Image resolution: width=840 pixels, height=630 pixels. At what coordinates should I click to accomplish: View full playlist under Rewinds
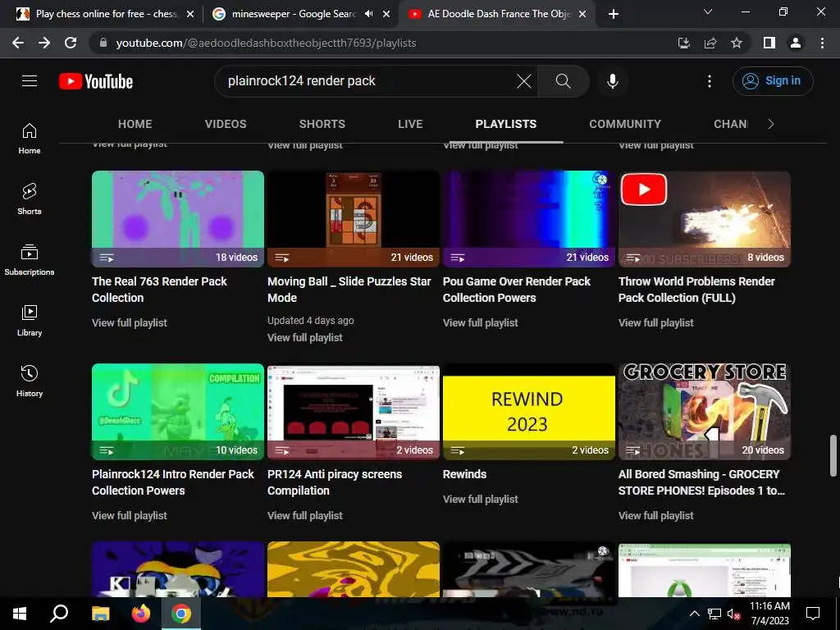coord(481,500)
